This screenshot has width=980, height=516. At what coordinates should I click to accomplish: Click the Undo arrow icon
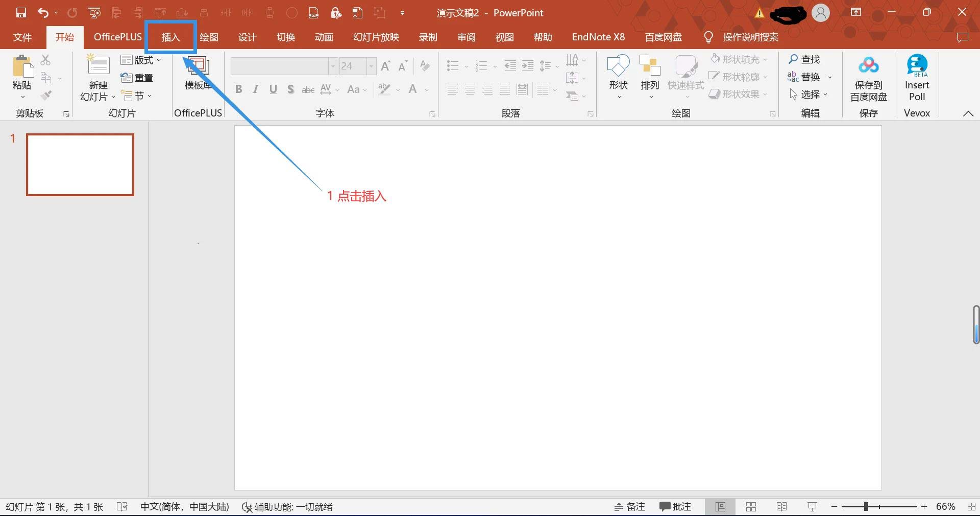(43, 13)
